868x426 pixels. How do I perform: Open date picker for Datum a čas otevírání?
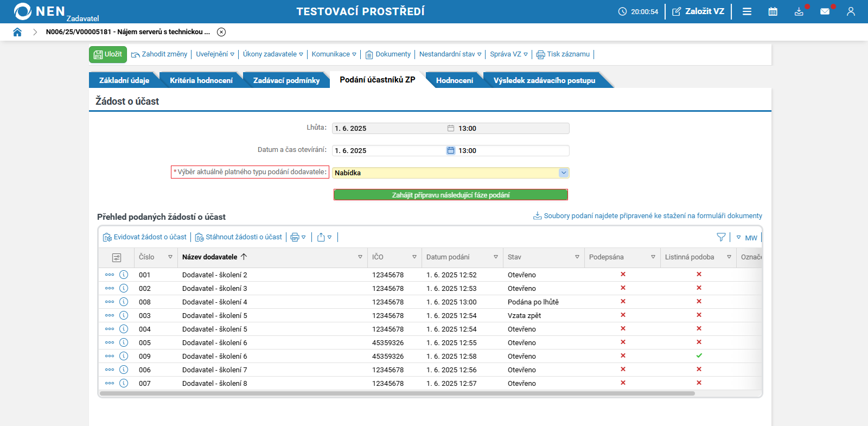pyautogui.click(x=450, y=150)
